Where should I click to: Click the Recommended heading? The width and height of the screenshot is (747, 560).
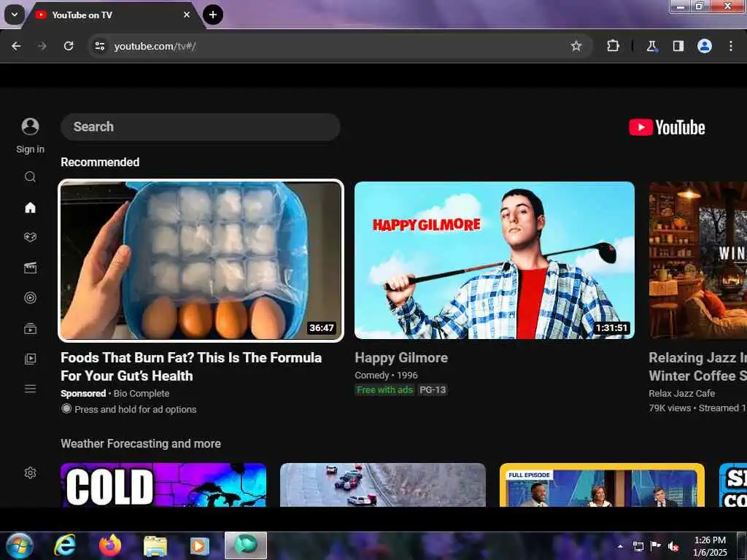[100, 162]
